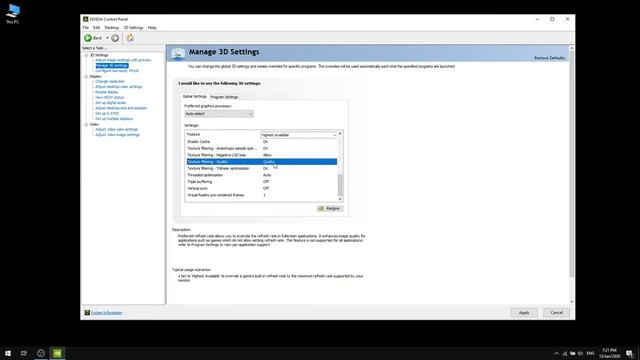
Task: Select Texture filtering - Negative LOD bias row
Action: point(262,155)
